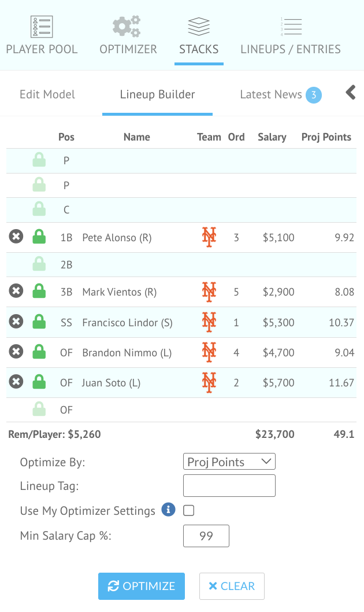Click the X icon beside Francisco Lindor
Screen dimensions: 364x612
[16, 322]
